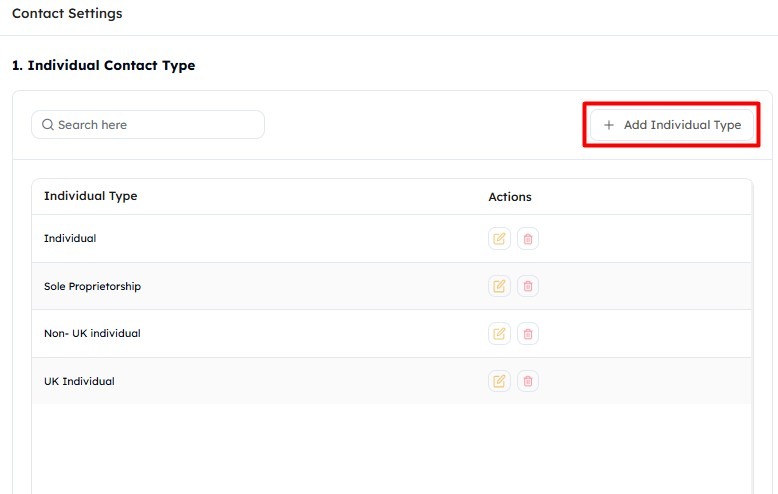Delete the Non- UK individual type

click(528, 333)
